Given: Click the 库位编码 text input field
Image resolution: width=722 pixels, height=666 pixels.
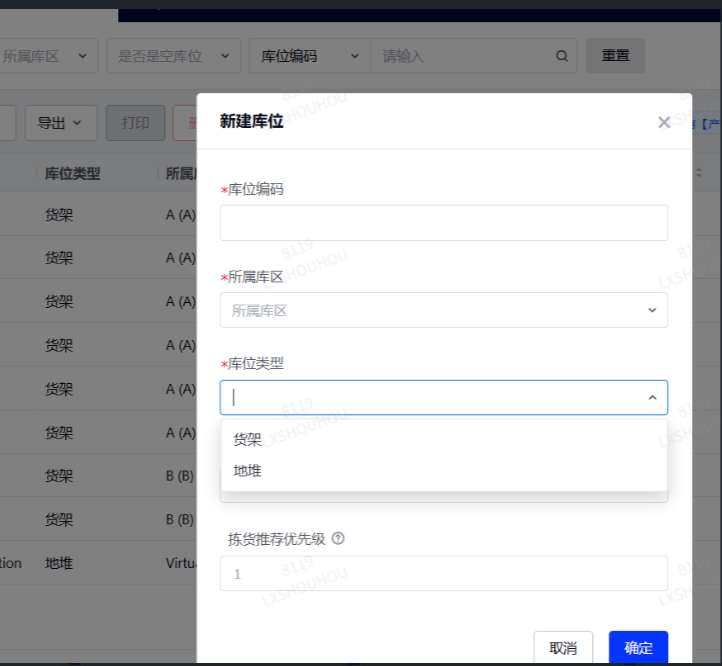Looking at the screenshot, I should click(x=443, y=223).
